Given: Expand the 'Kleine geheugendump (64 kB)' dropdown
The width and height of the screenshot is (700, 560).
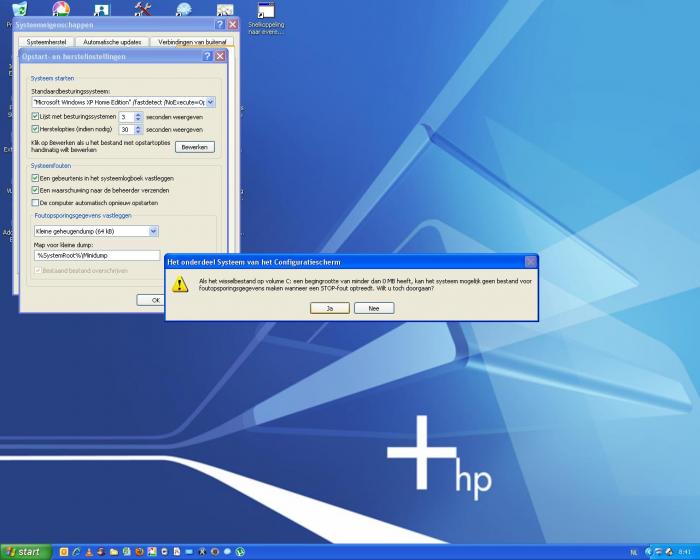Looking at the screenshot, I should 153,231.
